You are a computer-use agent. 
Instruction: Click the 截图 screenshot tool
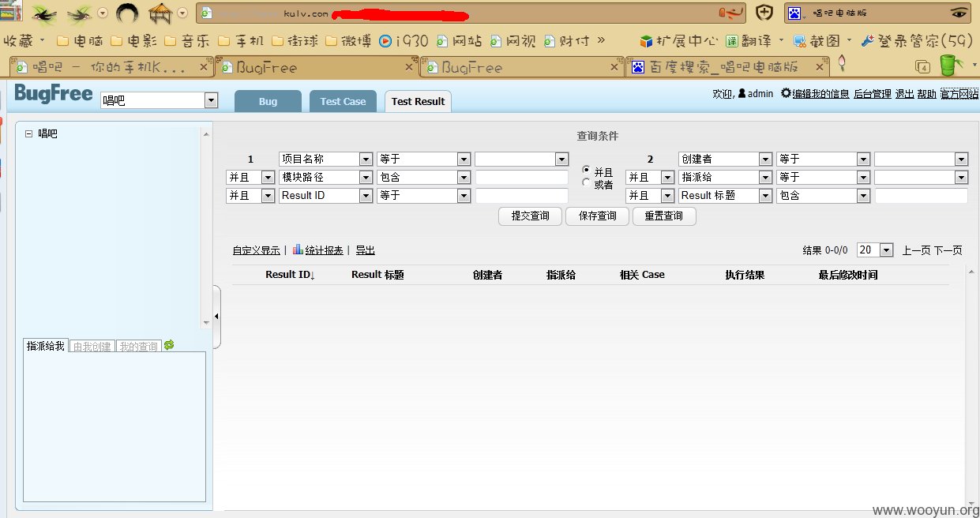point(818,40)
